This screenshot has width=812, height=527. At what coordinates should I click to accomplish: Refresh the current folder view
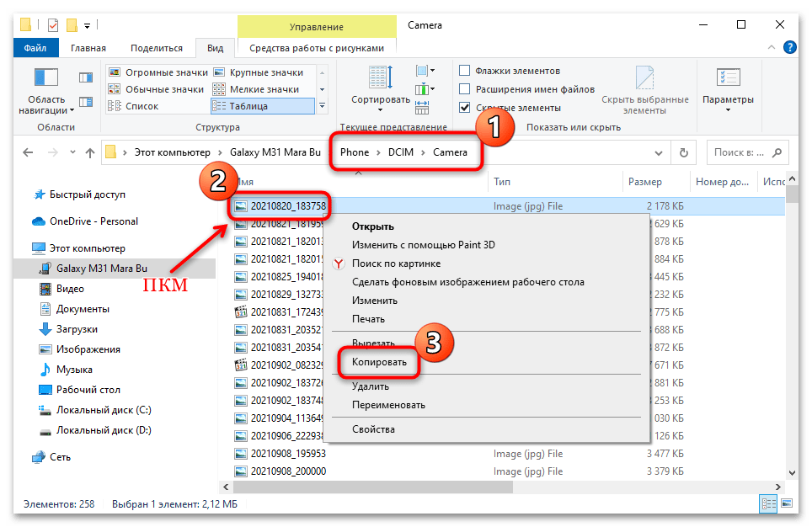pyautogui.click(x=683, y=152)
